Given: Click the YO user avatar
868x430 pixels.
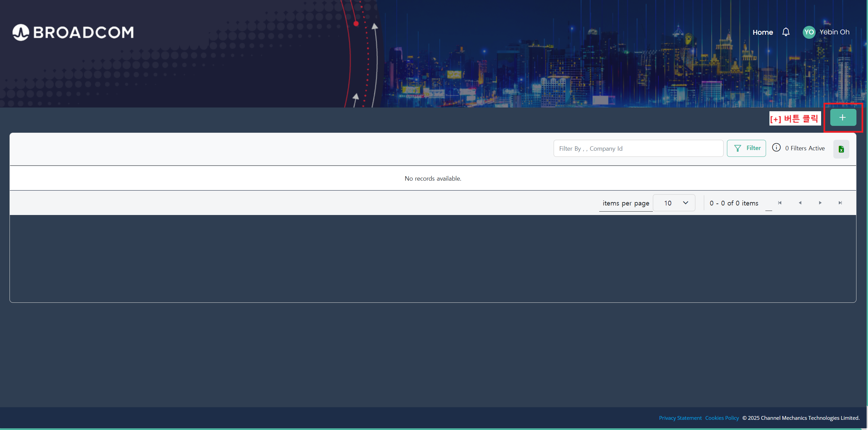Looking at the screenshot, I should pos(809,32).
